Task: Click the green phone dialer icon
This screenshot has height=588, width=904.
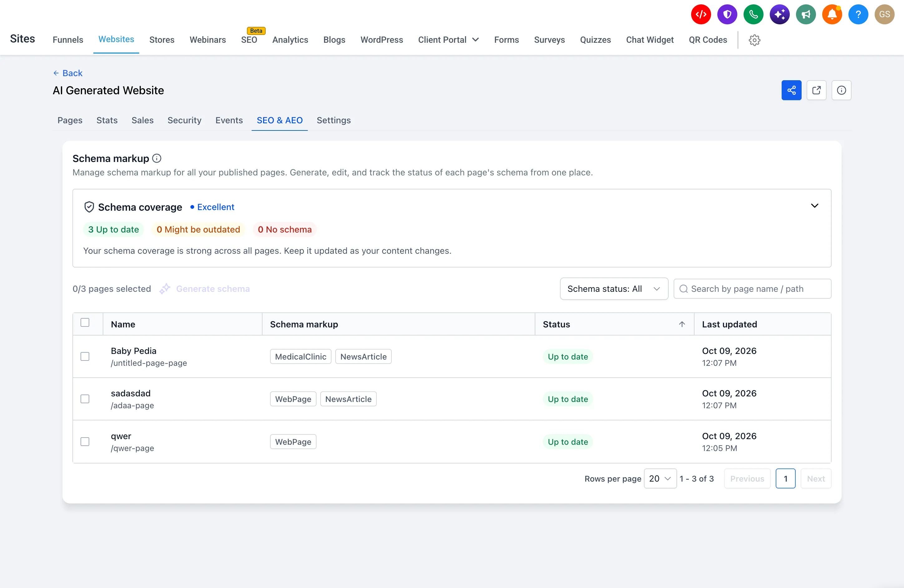Action: tap(753, 14)
